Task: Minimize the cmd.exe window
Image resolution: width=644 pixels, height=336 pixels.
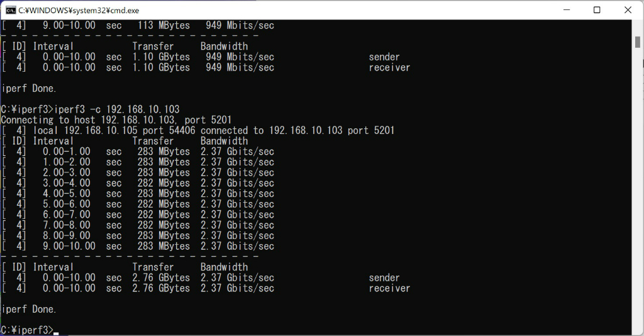Action: [567, 10]
